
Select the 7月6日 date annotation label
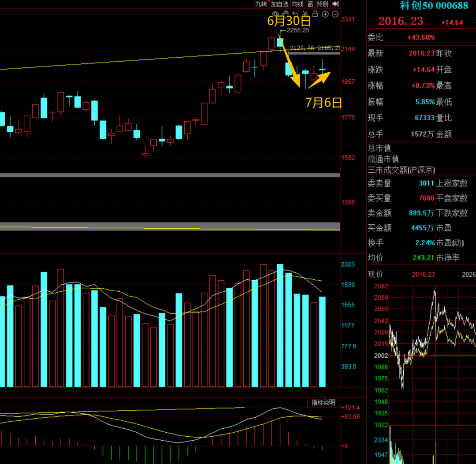click(x=324, y=103)
